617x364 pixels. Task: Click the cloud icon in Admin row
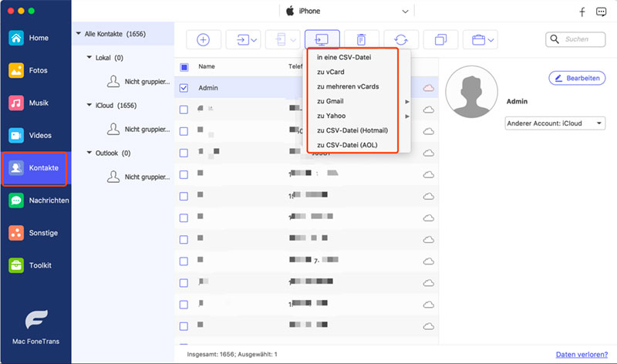click(x=429, y=88)
